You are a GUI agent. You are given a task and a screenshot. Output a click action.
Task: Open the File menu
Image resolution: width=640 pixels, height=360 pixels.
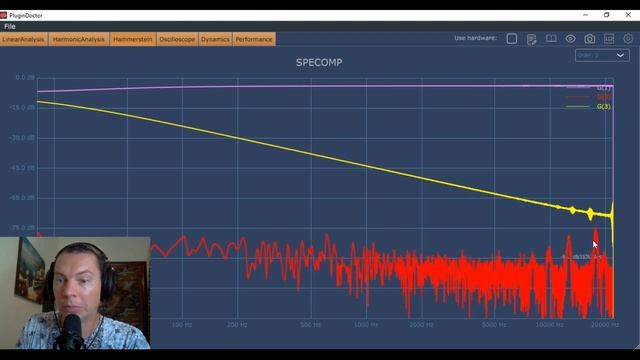coord(9,27)
